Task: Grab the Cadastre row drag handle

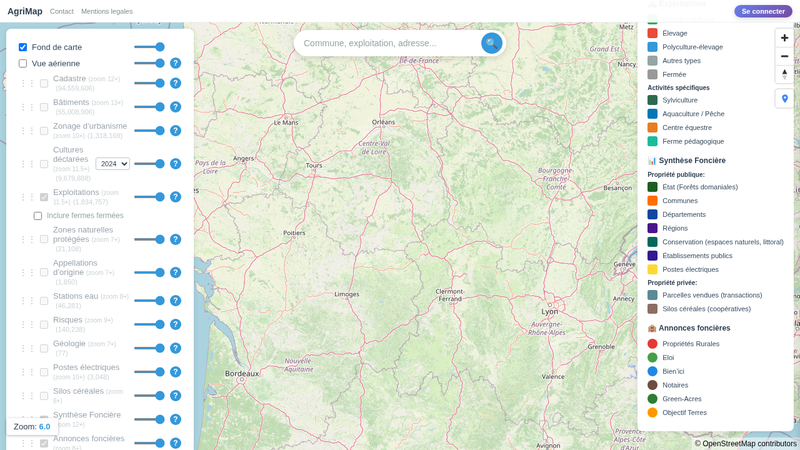Action: click(x=27, y=83)
